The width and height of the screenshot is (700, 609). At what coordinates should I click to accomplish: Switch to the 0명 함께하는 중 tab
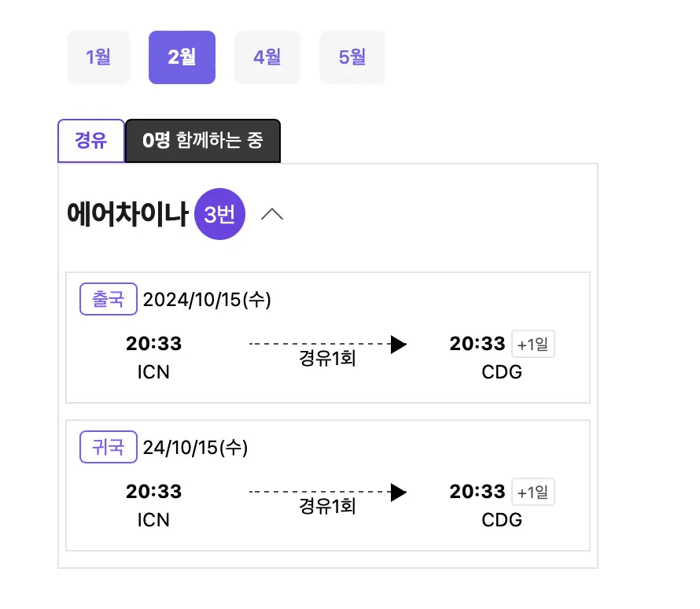click(202, 141)
